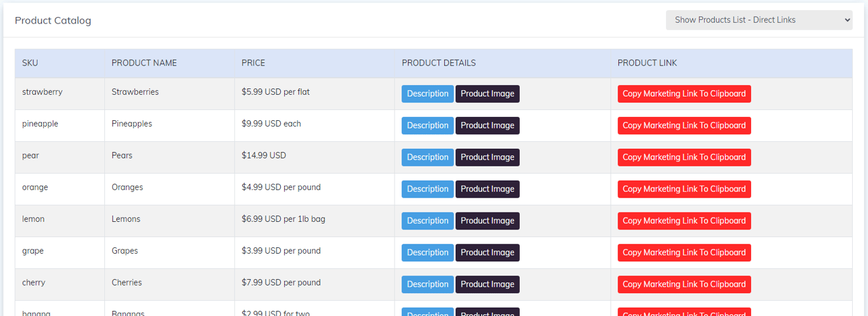Screen dimensions: 868x316
Task: Select the Product Catalog heading
Action: pyautogui.click(x=53, y=20)
